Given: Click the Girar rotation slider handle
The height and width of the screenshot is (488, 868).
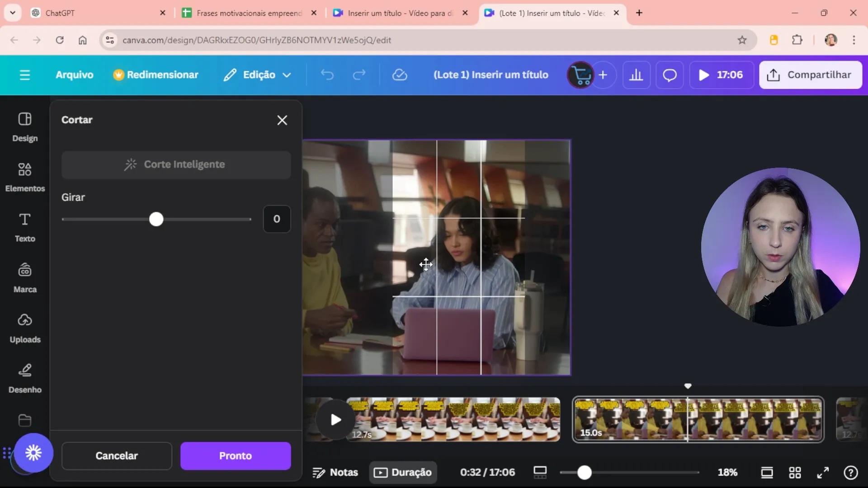Looking at the screenshot, I should click(156, 220).
